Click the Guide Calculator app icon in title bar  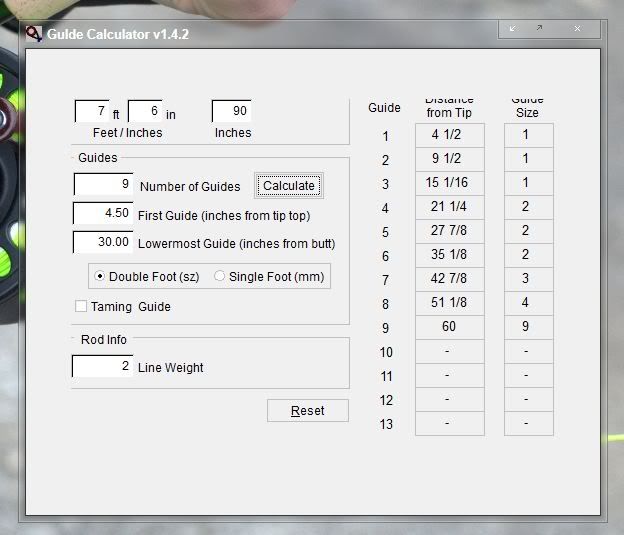coord(34,34)
